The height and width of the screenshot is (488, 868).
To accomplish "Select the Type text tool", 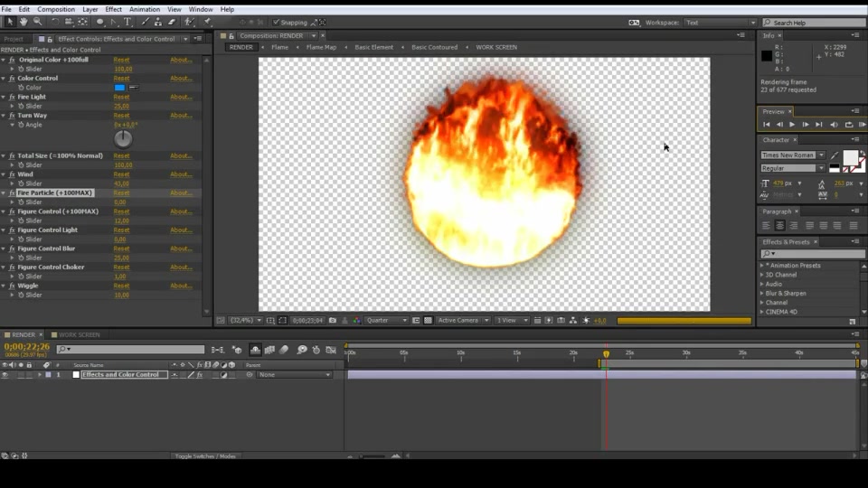I will point(127,22).
